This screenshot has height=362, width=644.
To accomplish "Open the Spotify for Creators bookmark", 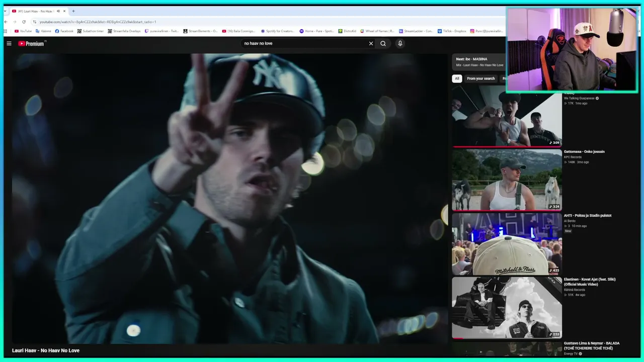I will tap(278, 31).
